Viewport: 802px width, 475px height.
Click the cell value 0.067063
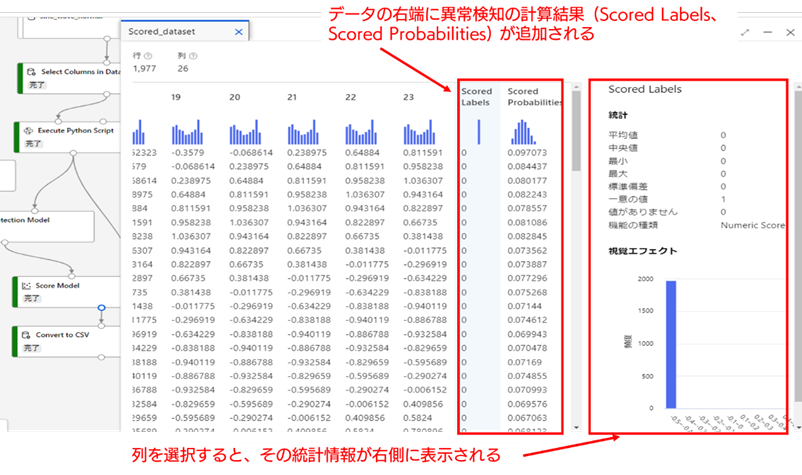[x=527, y=418]
